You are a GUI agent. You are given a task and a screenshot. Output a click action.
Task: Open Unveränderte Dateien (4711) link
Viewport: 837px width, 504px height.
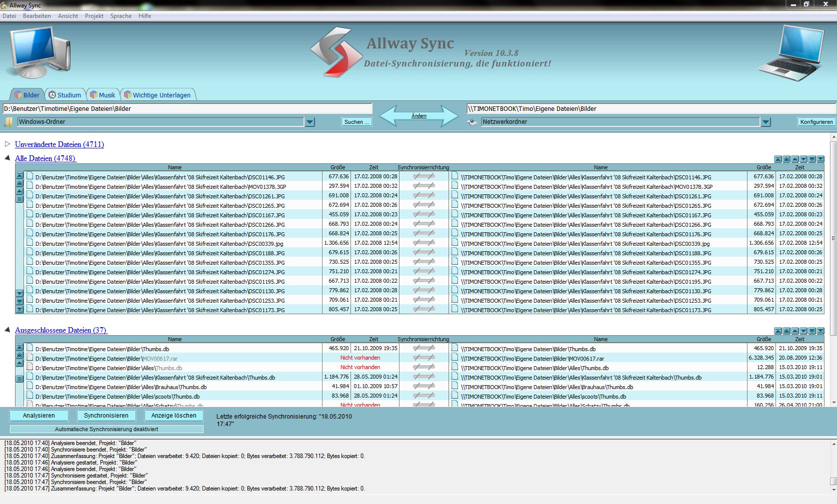tap(59, 144)
